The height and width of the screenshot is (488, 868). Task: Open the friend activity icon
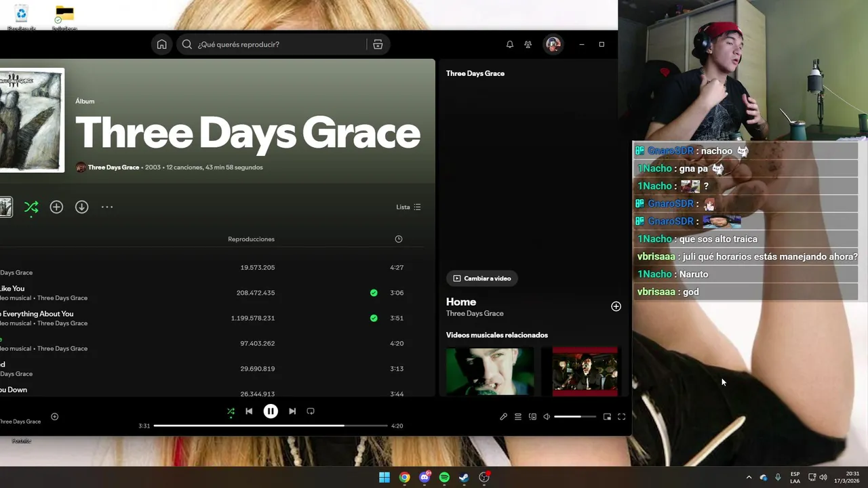click(x=528, y=44)
